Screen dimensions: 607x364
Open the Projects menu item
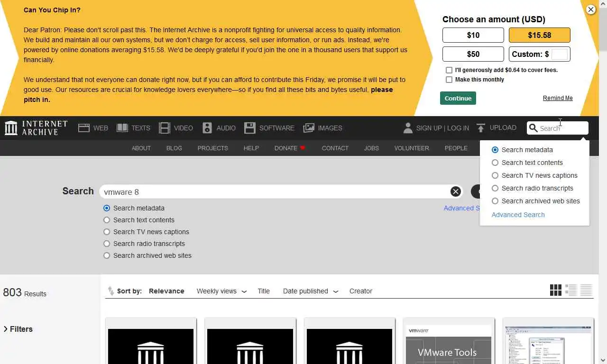pyautogui.click(x=213, y=148)
